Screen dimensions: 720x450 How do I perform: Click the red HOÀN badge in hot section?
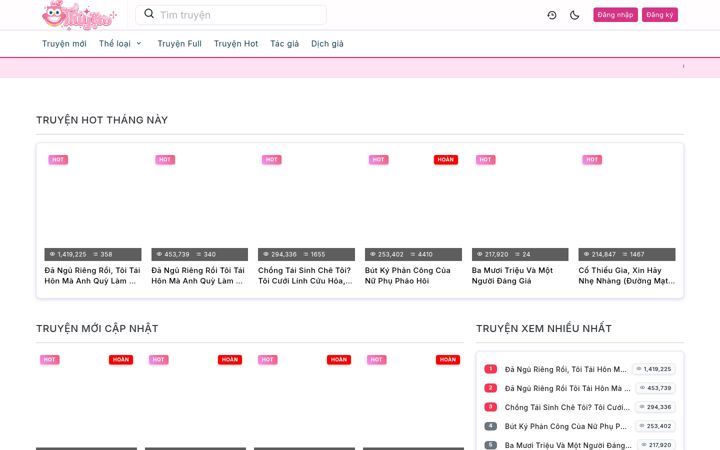pos(446,160)
